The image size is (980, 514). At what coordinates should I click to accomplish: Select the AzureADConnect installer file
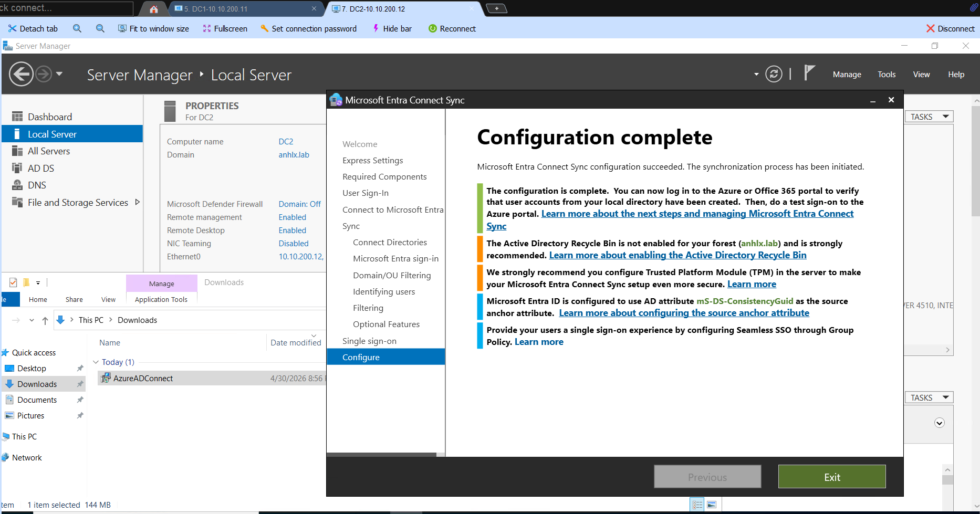[143, 379]
